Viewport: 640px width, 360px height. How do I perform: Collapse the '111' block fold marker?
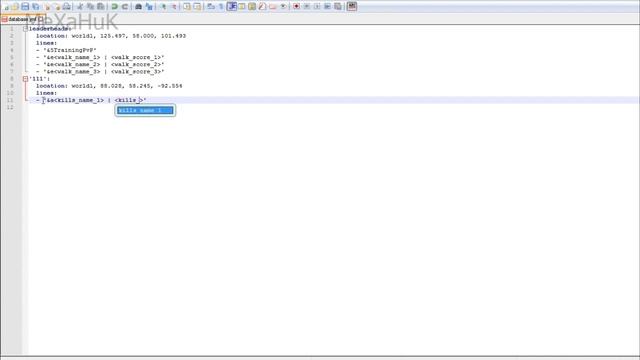click(x=25, y=79)
